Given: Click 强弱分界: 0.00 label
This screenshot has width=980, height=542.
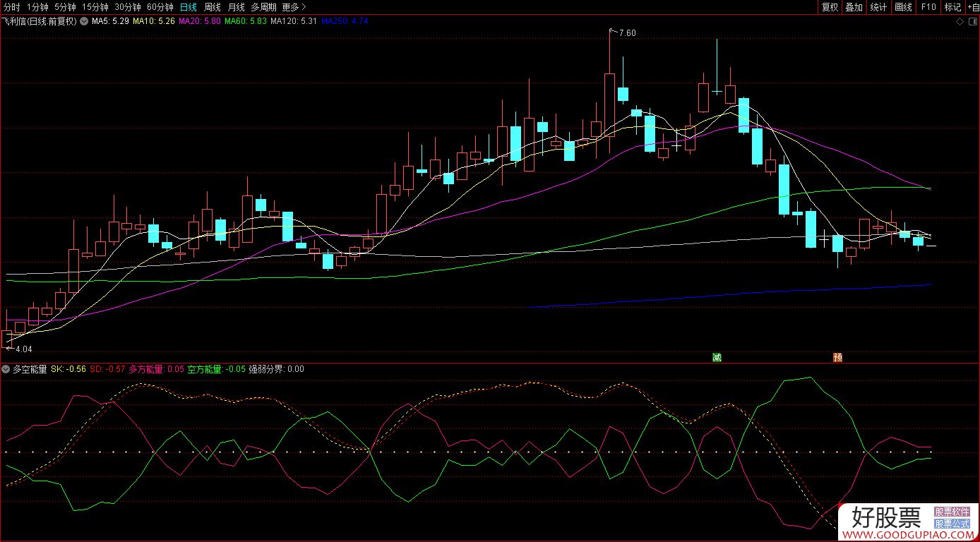Looking at the screenshot, I should pos(276,369).
